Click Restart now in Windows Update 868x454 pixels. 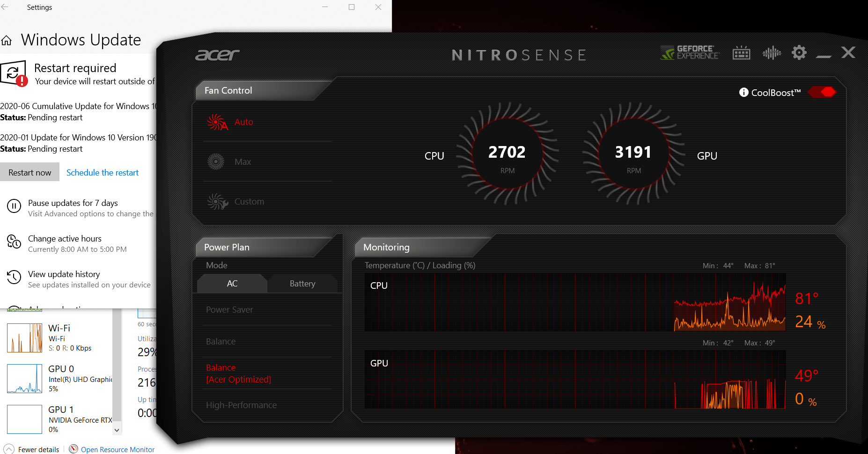pos(30,172)
